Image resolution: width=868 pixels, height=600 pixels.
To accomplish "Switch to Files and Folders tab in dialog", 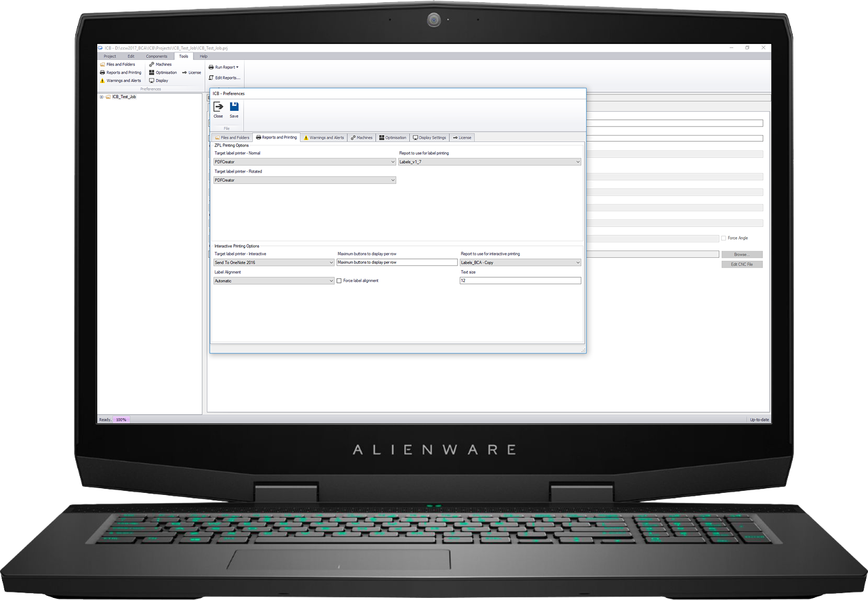I will click(232, 138).
